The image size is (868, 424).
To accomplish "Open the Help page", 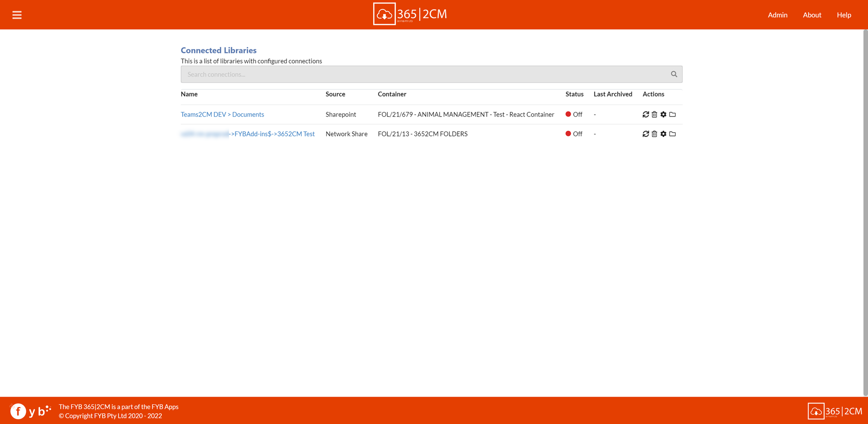I will point(844,15).
